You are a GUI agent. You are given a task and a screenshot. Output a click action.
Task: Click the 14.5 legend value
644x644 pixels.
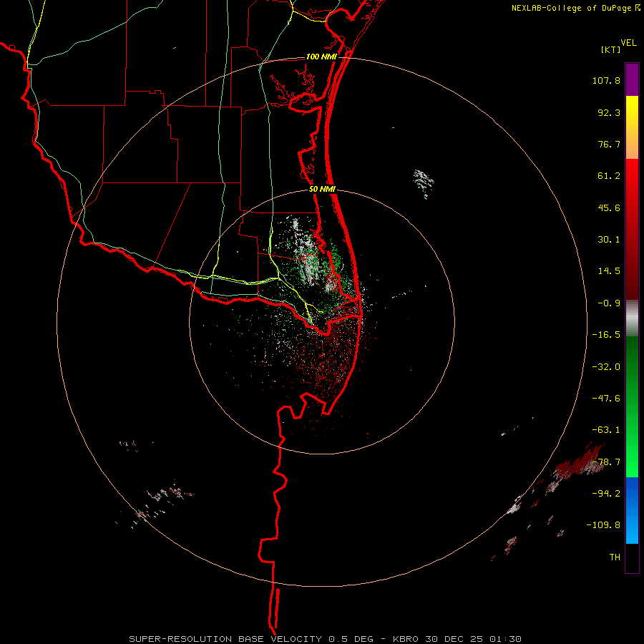click(609, 271)
